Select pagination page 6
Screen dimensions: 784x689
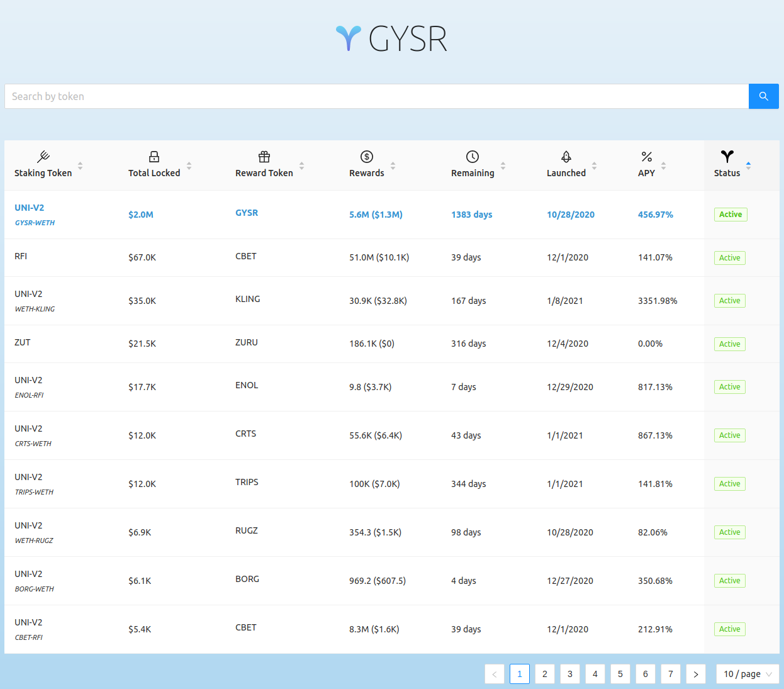646,674
